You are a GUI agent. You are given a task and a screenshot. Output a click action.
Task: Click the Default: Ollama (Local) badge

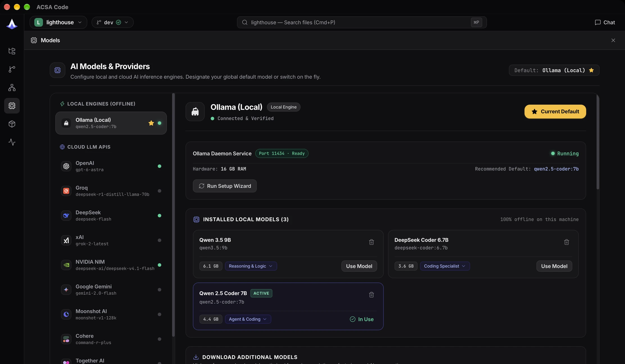tap(554, 70)
